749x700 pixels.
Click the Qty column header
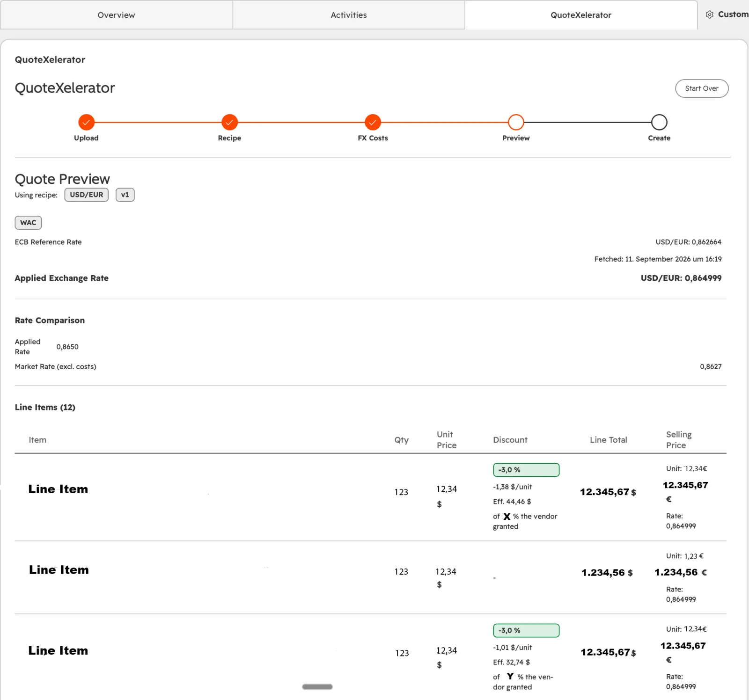(x=402, y=440)
